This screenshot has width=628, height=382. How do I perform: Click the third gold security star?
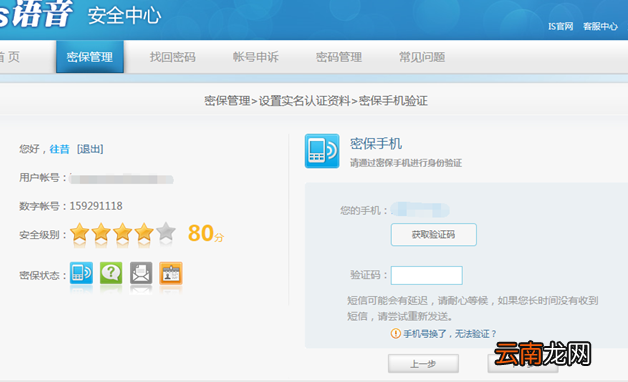pos(123,233)
